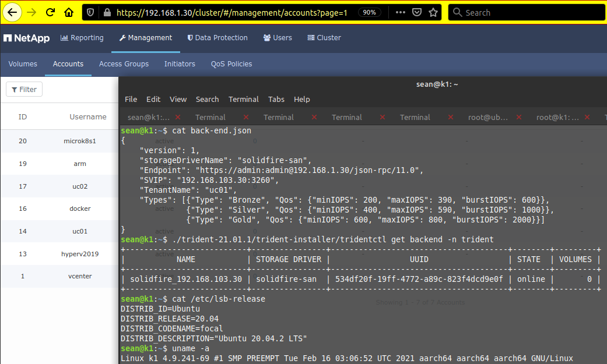This screenshot has width=607, height=364.
Task: Open page actions three-dot menu
Action: pos(400,12)
